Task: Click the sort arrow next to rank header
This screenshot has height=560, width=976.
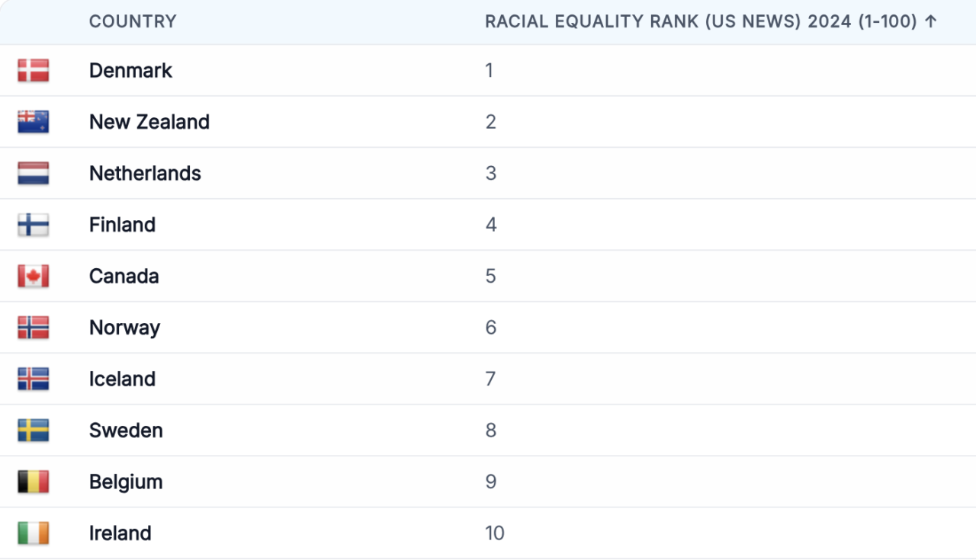Action: [x=930, y=21]
